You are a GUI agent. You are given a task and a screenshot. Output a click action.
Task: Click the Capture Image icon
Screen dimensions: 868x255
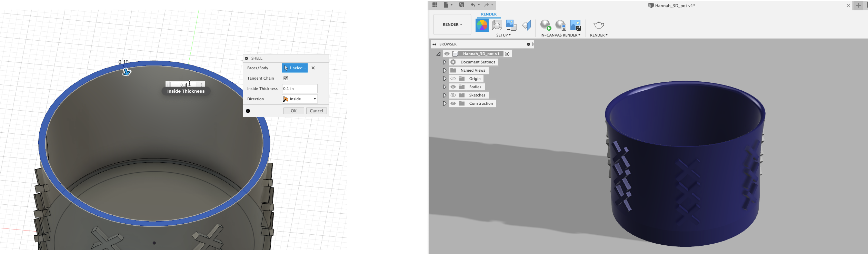click(576, 25)
